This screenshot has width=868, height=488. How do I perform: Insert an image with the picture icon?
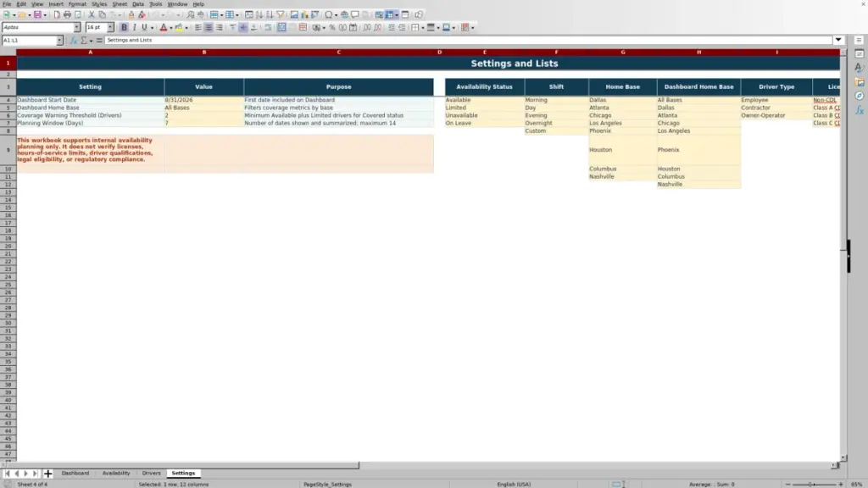(x=294, y=15)
